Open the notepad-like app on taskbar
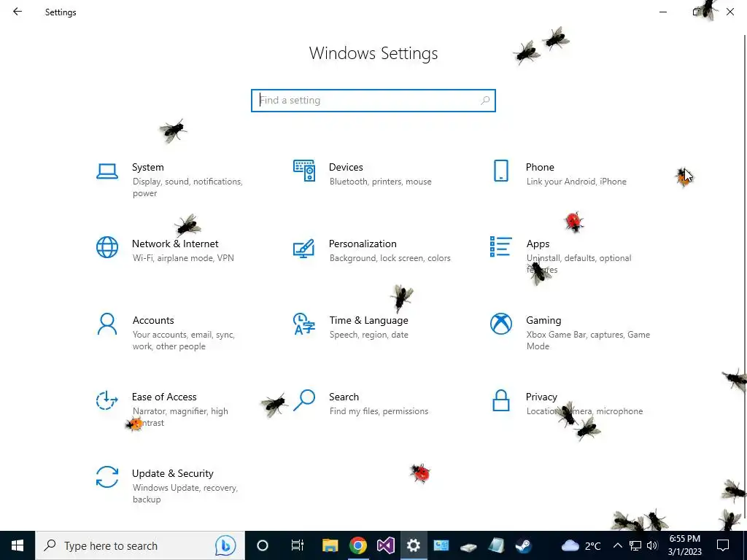Image resolution: width=747 pixels, height=560 pixels. [496, 545]
